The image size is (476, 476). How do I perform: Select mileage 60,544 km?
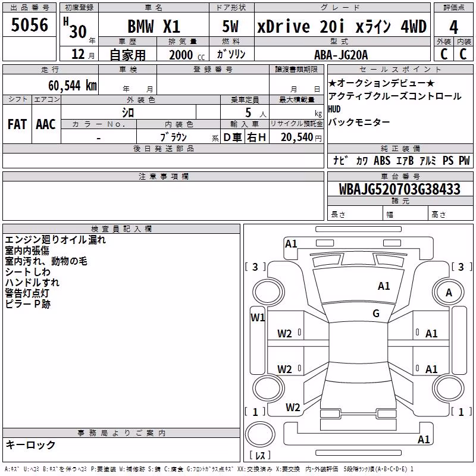[x=73, y=86]
